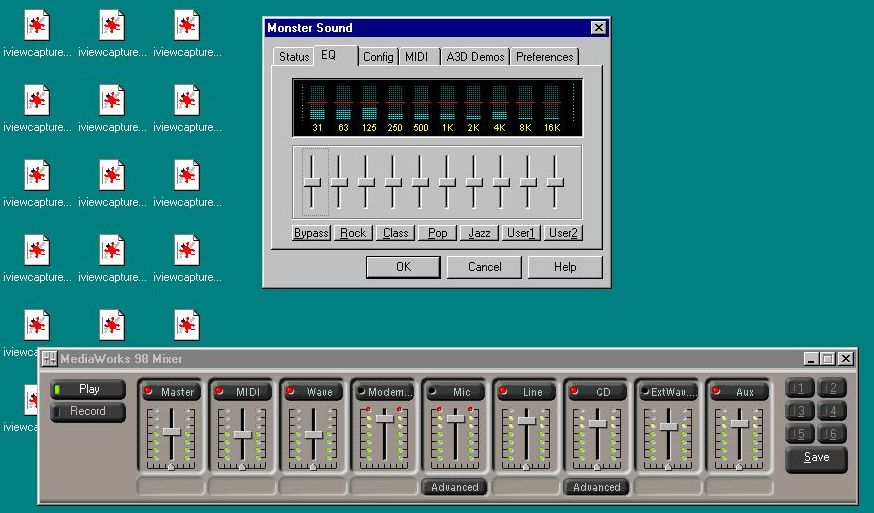The width and height of the screenshot is (874, 513).
Task: Apply the Rock EQ preset
Action: [x=353, y=233]
